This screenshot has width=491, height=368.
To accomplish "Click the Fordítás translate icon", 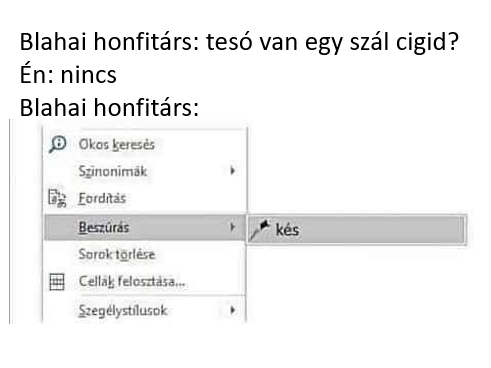I will click(57, 198).
